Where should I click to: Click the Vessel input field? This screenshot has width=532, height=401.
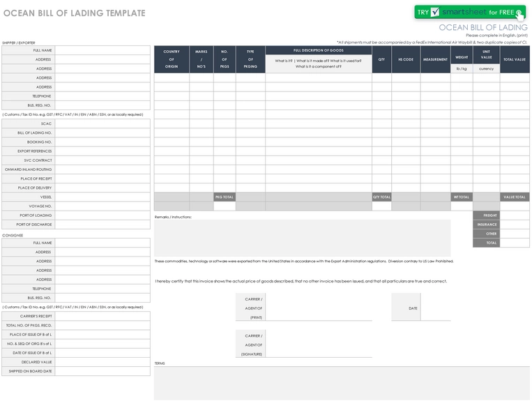coord(102,197)
